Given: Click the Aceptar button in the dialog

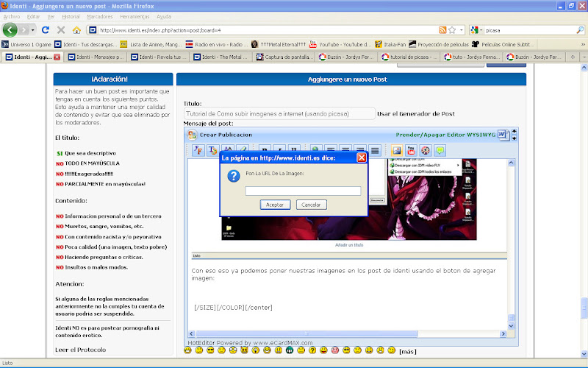Looking at the screenshot, I should pos(275,205).
